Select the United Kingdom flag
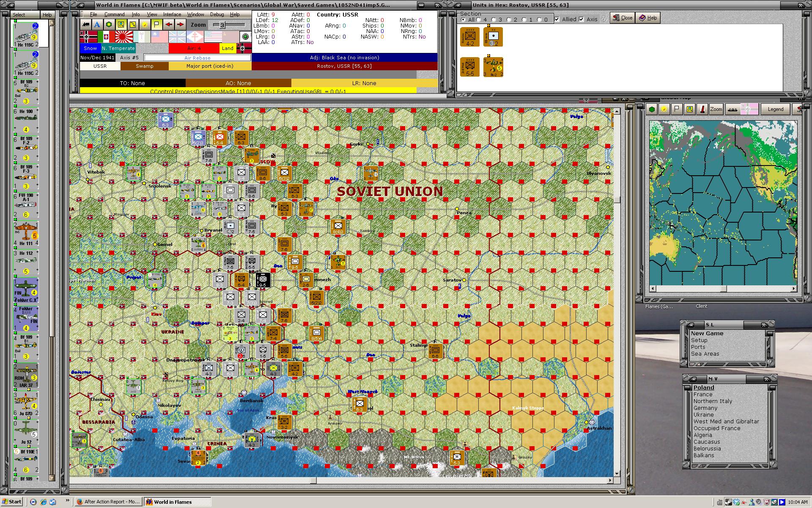Screen dimensions: 812x508 coord(177,37)
